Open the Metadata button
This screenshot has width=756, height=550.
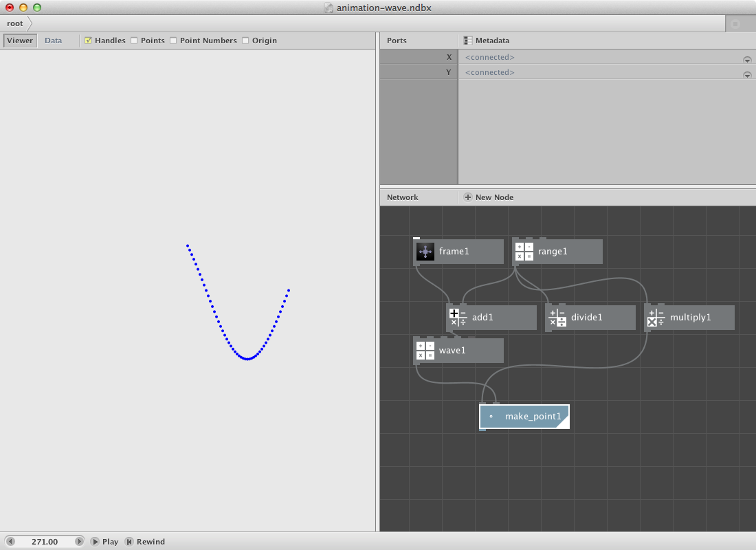coord(487,41)
